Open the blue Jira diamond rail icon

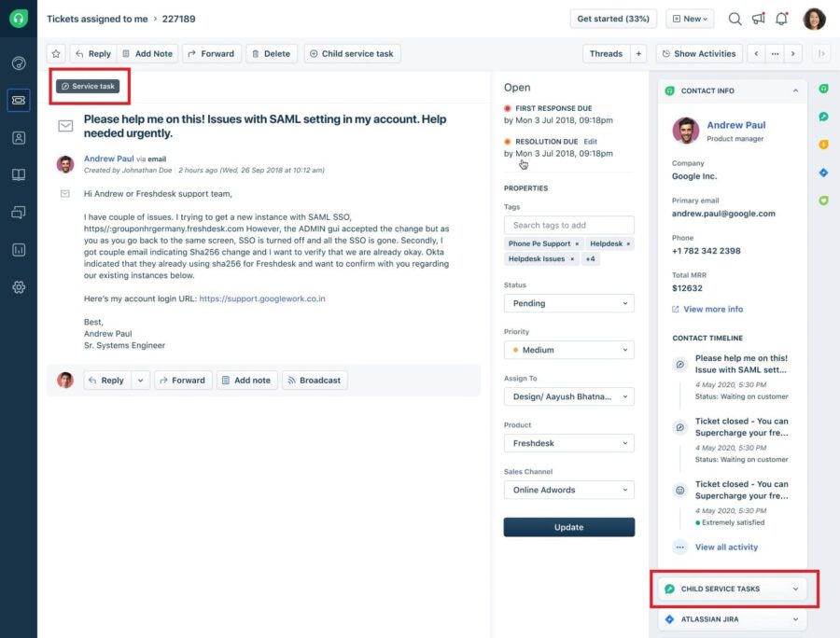point(824,173)
